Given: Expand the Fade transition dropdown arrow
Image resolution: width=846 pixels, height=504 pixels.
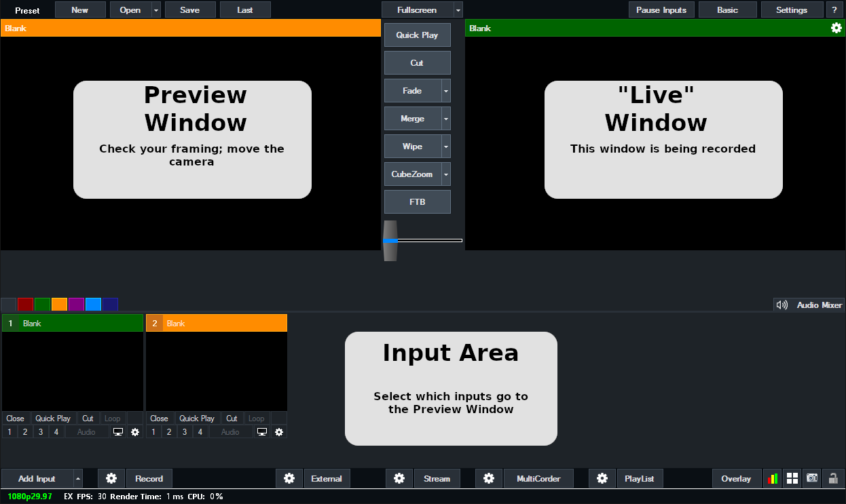Looking at the screenshot, I should [x=446, y=91].
